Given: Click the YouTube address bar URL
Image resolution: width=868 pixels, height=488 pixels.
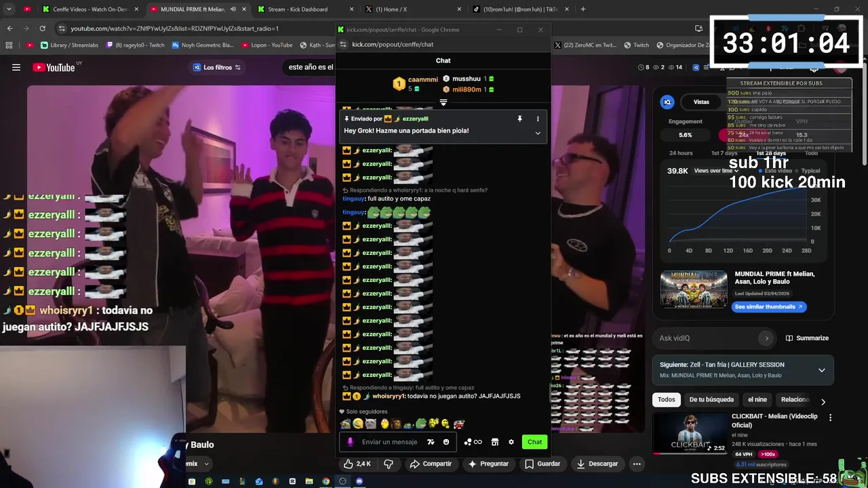Looking at the screenshot, I should click(x=174, y=28).
